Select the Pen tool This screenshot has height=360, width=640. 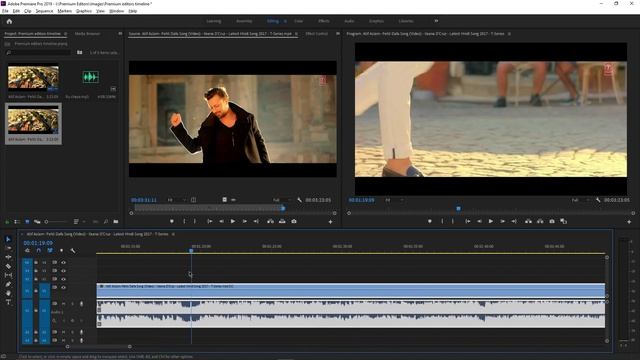(x=8, y=284)
